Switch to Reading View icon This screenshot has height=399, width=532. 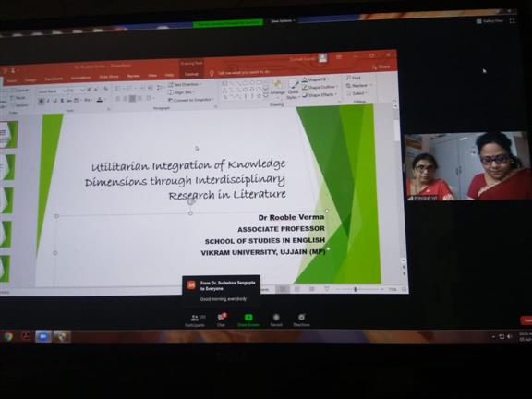[312, 289]
